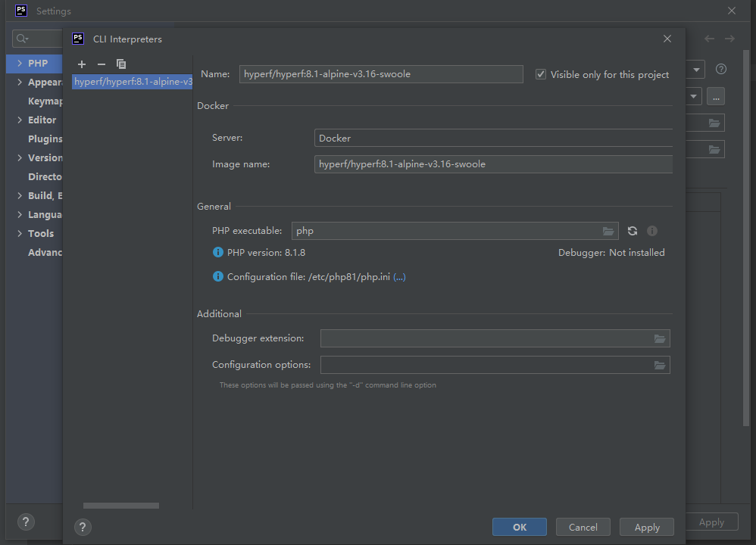This screenshot has height=545, width=756.
Task: Click OK to confirm interpreter
Action: click(519, 527)
